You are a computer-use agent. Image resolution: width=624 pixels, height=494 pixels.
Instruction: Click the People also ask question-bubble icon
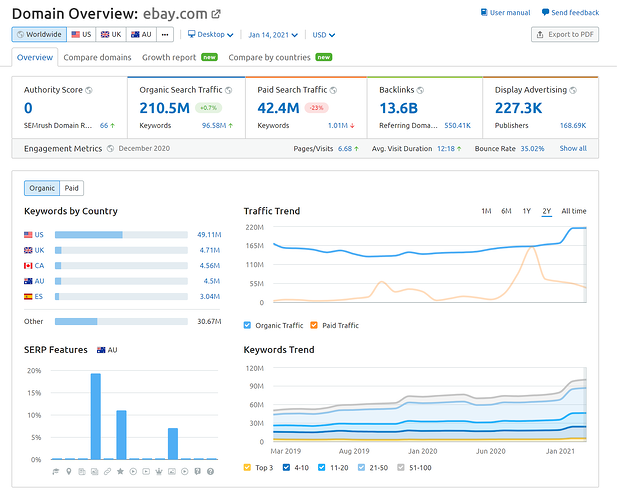click(x=198, y=472)
